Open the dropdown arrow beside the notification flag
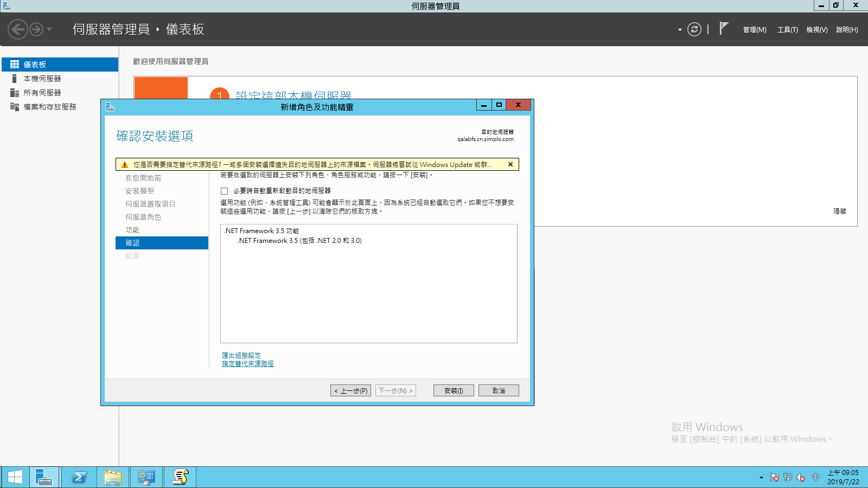 (x=679, y=30)
